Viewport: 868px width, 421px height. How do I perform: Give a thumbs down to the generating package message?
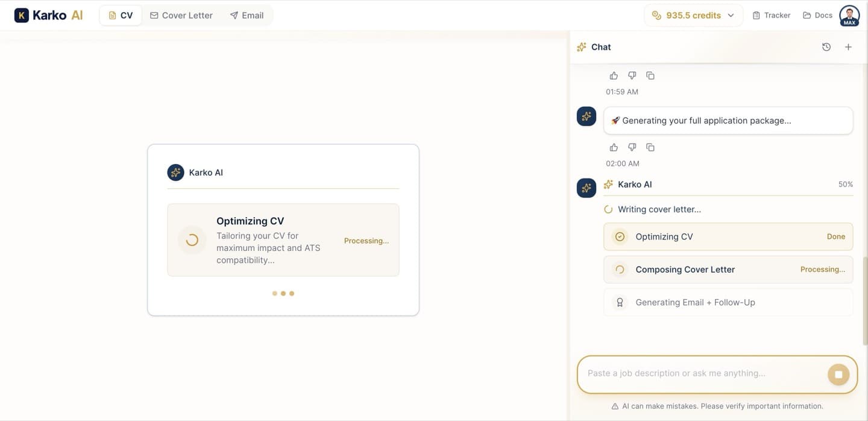pyautogui.click(x=632, y=147)
